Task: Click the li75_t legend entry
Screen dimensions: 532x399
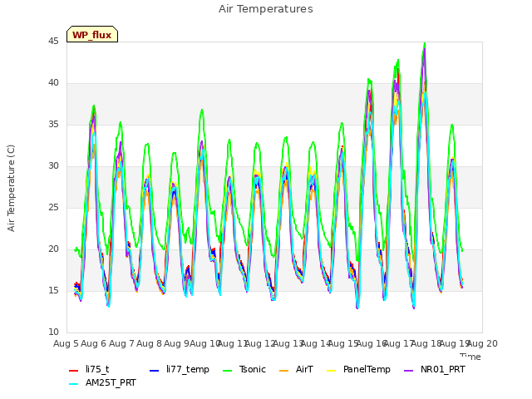Action: pyautogui.click(x=89, y=369)
